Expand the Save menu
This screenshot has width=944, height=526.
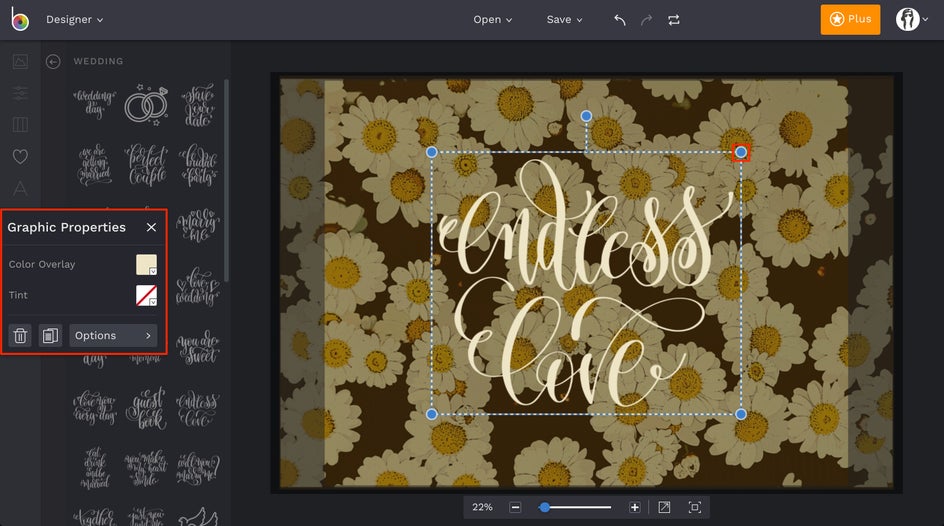(x=564, y=20)
